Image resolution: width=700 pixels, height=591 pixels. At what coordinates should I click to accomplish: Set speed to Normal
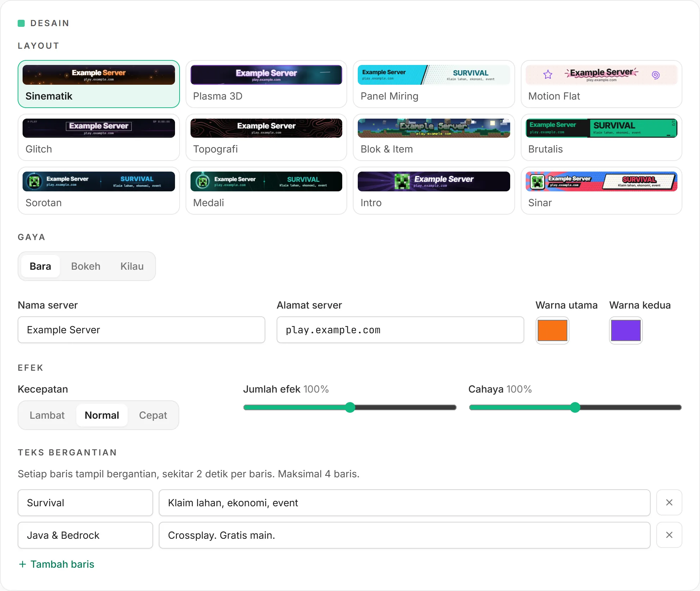102,415
